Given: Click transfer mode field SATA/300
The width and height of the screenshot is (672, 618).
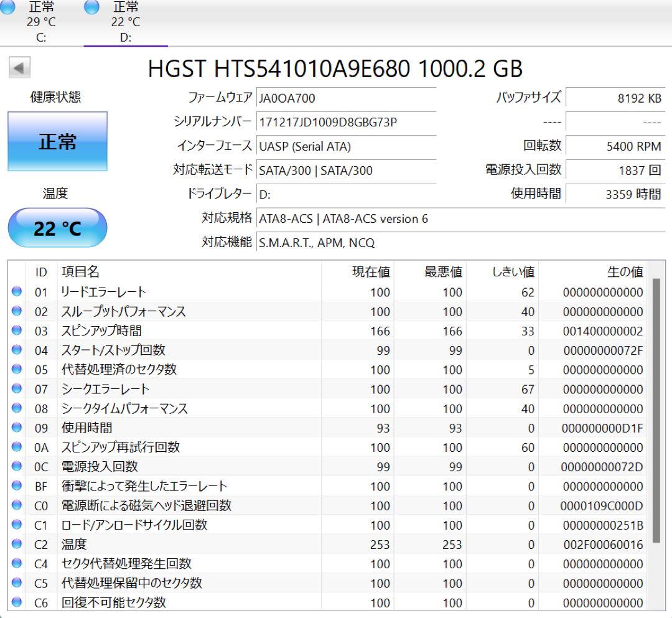Looking at the screenshot, I should point(346,170).
